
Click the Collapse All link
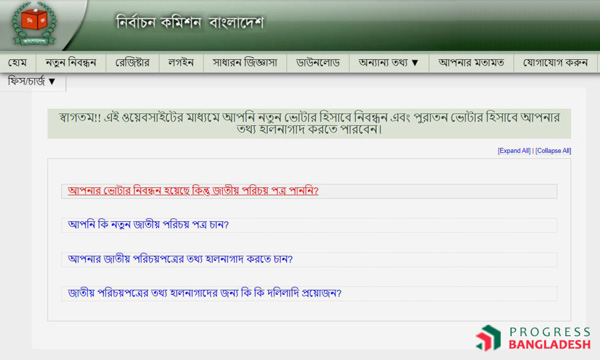(x=553, y=151)
